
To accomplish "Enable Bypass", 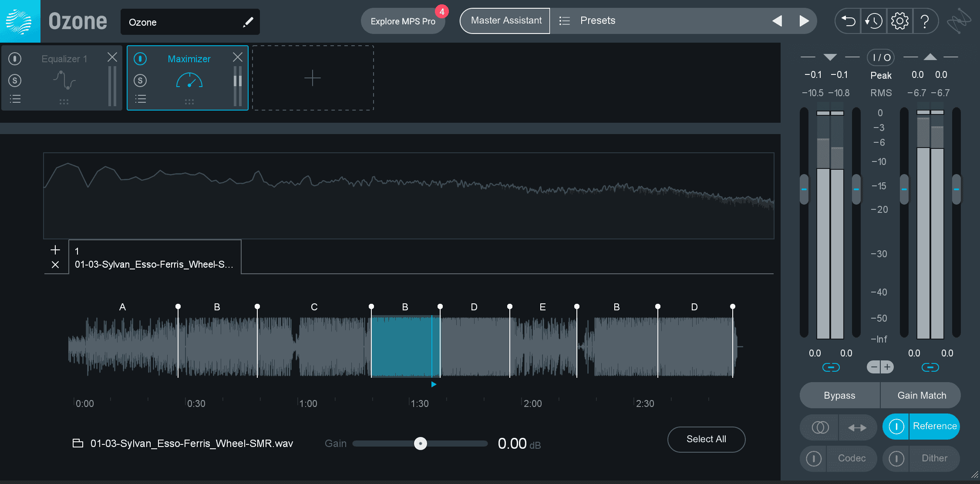I will [839, 395].
